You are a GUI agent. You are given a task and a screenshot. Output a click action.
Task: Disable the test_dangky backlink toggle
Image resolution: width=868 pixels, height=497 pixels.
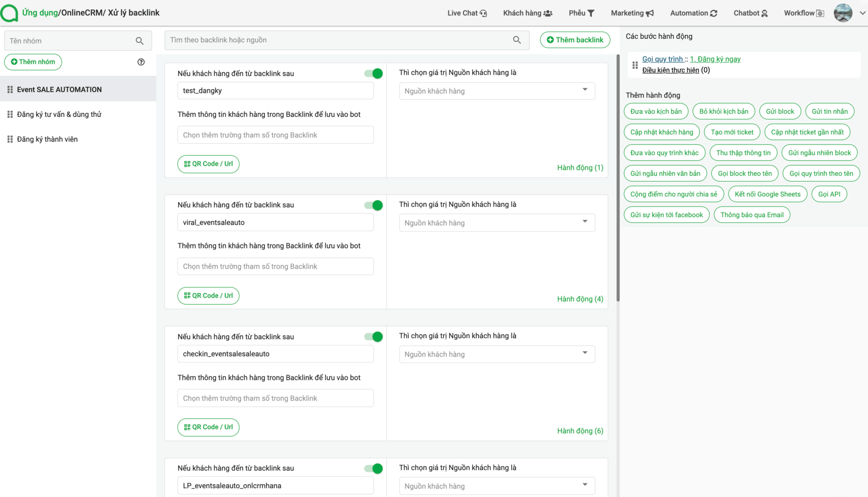(x=373, y=73)
